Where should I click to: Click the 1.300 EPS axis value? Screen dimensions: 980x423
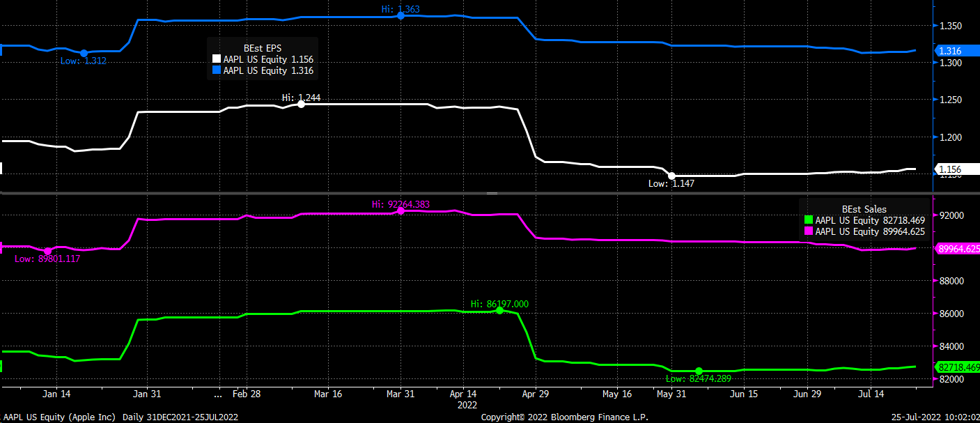pyautogui.click(x=950, y=63)
